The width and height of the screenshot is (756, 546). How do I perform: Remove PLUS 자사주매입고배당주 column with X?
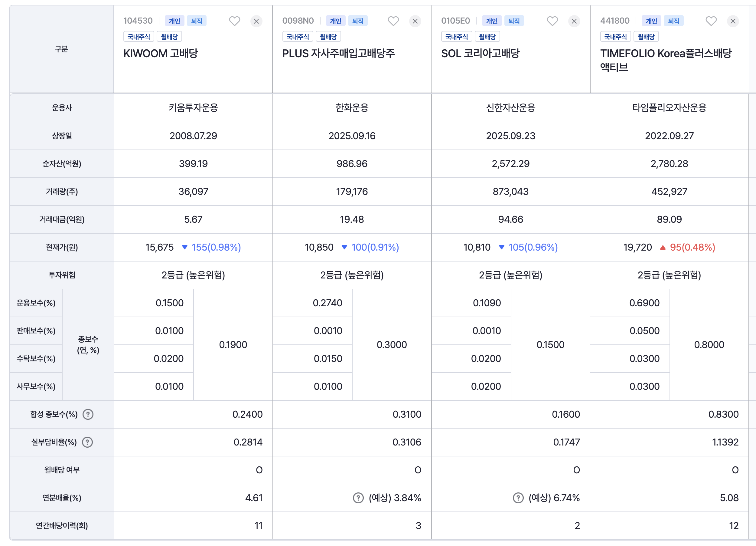point(415,21)
